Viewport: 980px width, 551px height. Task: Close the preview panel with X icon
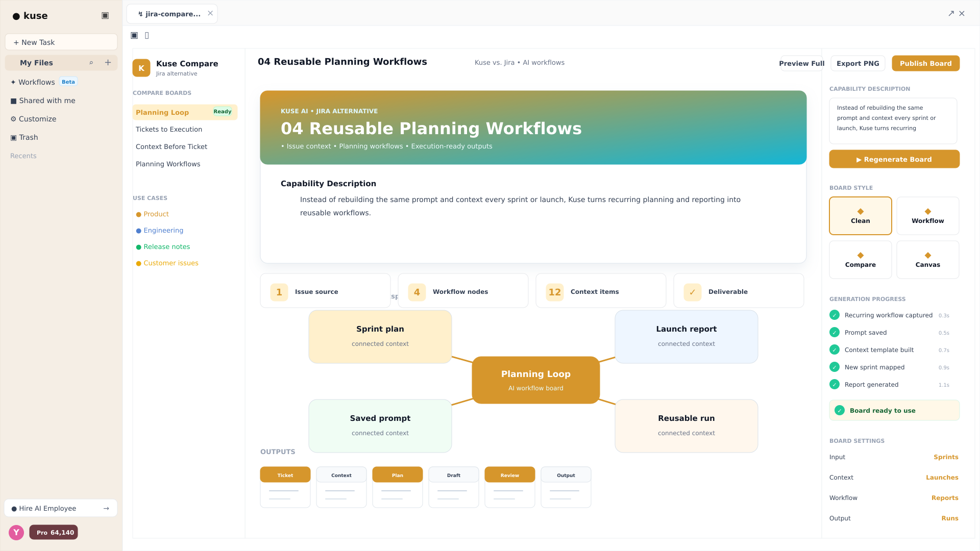click(962, 14)
